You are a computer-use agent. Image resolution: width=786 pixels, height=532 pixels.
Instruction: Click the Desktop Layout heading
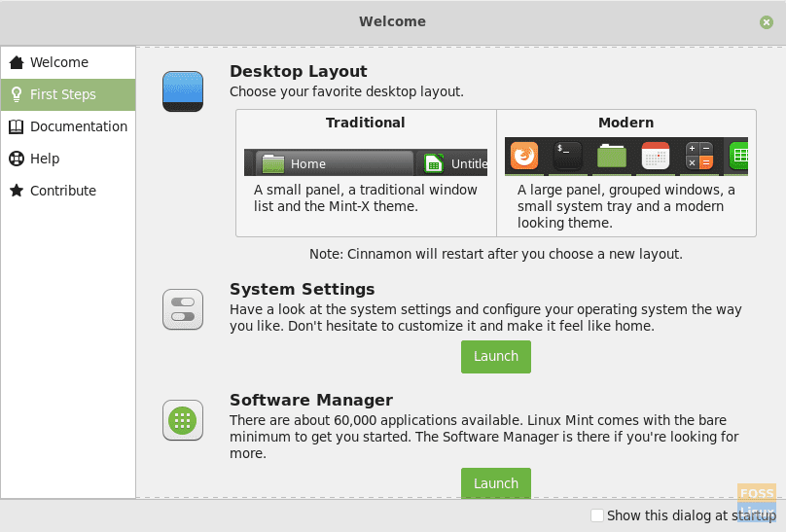point(299,71)
